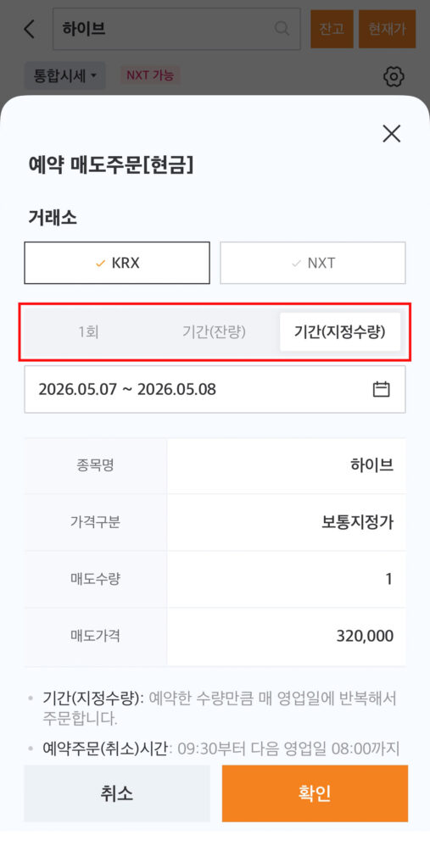Tap the 매도가격 320,000 value
The width and height of the screenshot is (430, 868).
tap(365, 636)
